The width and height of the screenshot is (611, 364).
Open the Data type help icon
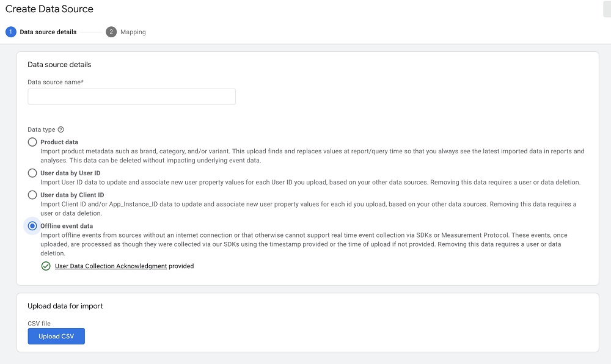click(61, 129)
